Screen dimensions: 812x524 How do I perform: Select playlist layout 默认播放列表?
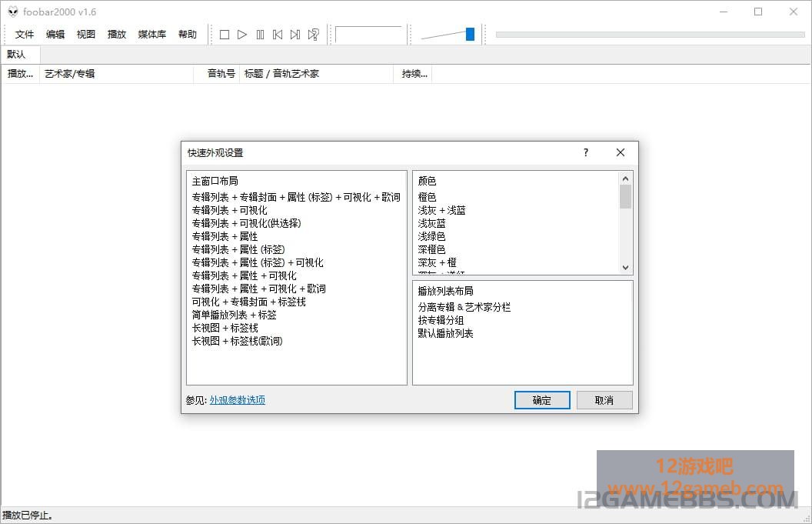pyautogui.click(x=445, y=333)
